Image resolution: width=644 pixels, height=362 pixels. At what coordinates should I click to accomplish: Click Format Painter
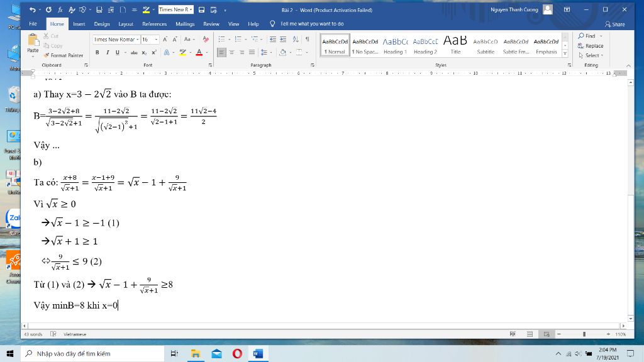64,55
